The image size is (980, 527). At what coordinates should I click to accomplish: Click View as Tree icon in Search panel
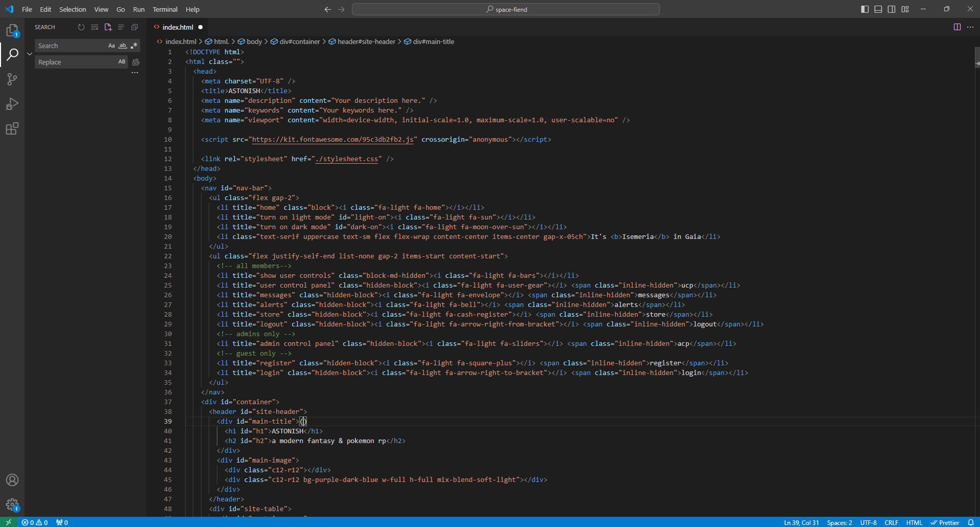[x=121, y=27]
